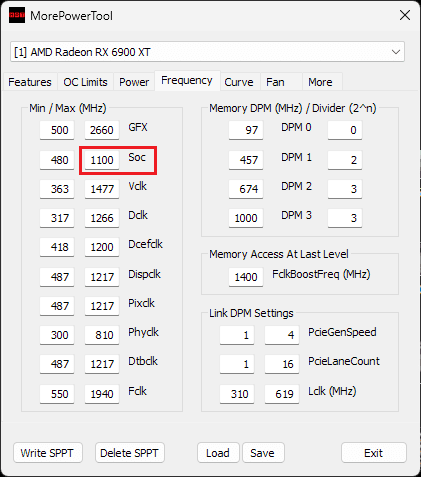Load a saved profile with Load button
Image resolution: width=421 pixels, height=477 pixels.
click(218, 453)
